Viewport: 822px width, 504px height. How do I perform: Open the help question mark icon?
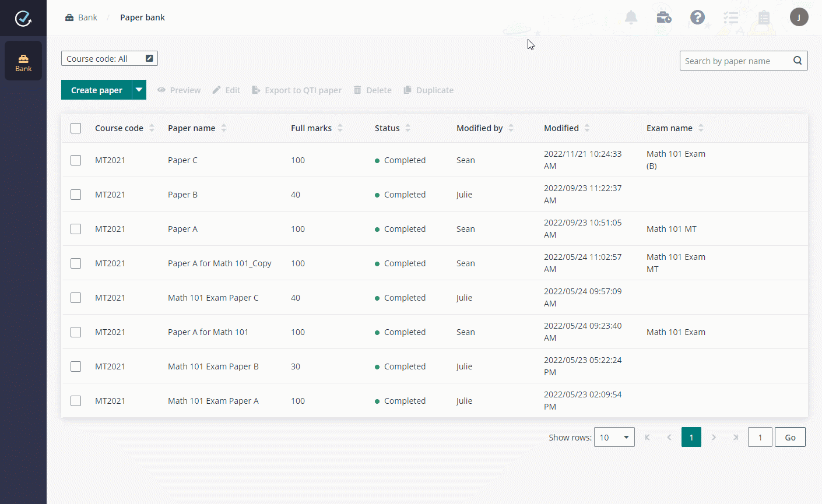pos(697,17)
